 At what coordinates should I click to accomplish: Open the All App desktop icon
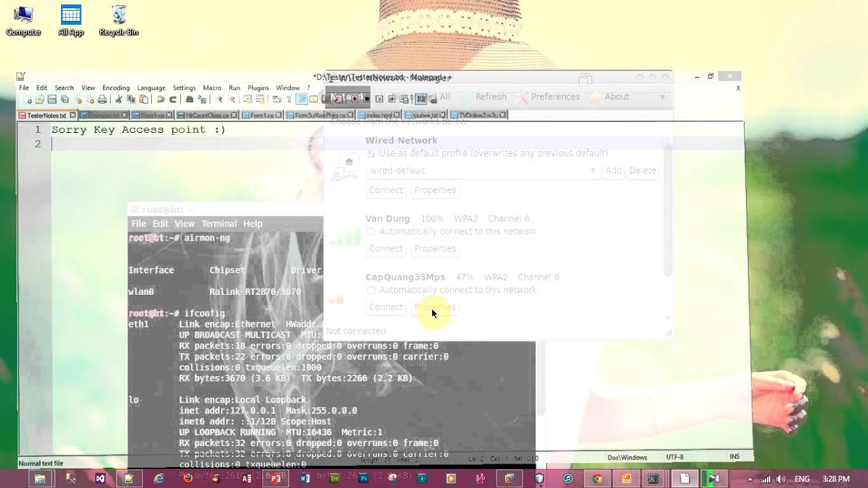[71, 20]
